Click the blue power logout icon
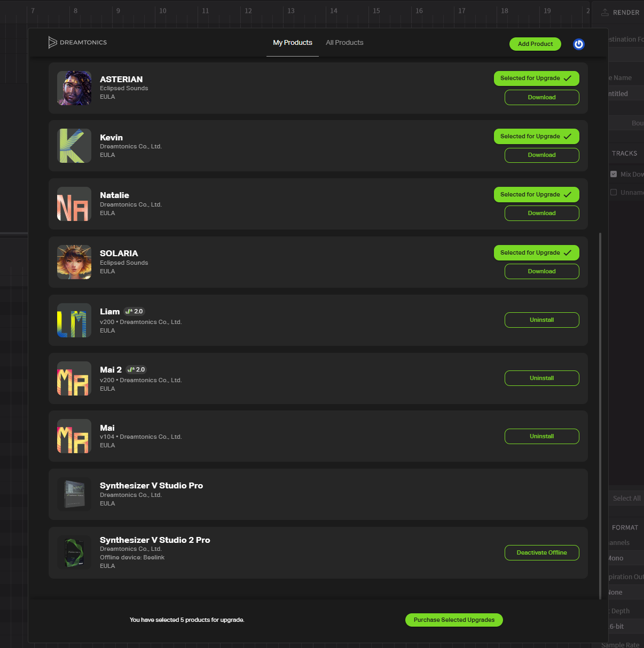 (x=579, y=44)
